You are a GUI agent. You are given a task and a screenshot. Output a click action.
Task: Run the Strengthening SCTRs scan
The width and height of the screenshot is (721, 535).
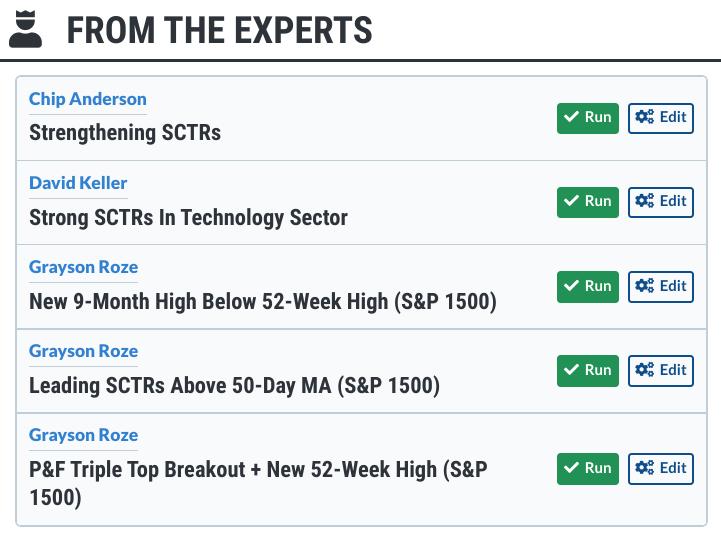tap(588, 118)
